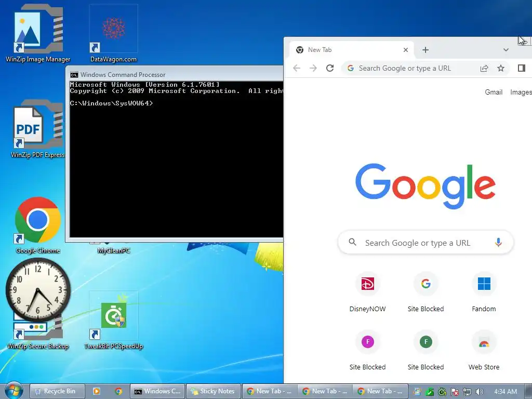Click the Google logo

[425, 187]
